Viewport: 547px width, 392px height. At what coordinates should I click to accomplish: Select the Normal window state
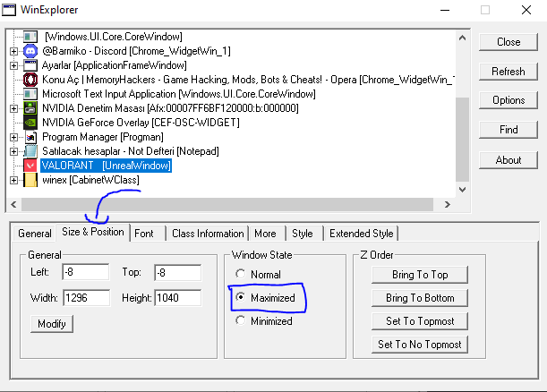[240, 274]
